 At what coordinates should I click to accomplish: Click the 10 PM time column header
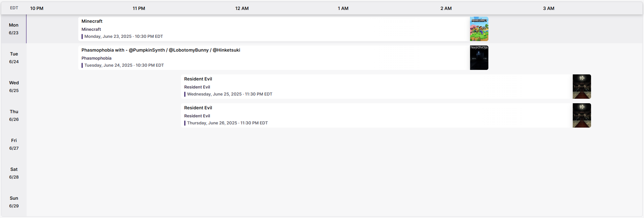(x=37, y=8)
